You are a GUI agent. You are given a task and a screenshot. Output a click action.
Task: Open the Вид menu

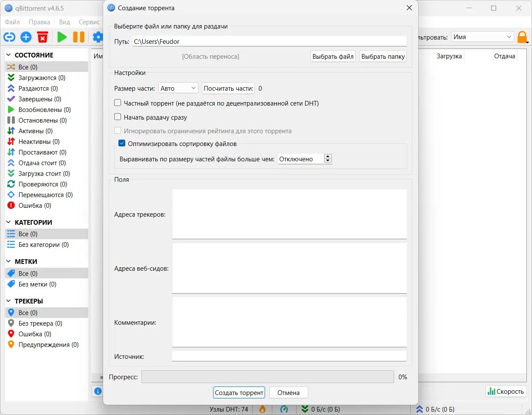coord(64,22)
